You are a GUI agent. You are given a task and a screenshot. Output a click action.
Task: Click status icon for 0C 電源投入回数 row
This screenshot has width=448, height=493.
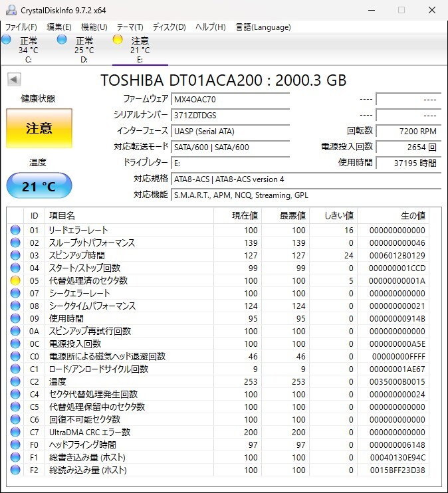(x=15, y=344)
